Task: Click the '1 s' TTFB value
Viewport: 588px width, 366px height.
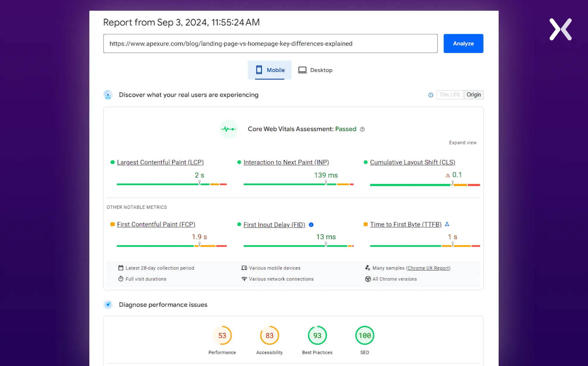Action: [452, 237]
